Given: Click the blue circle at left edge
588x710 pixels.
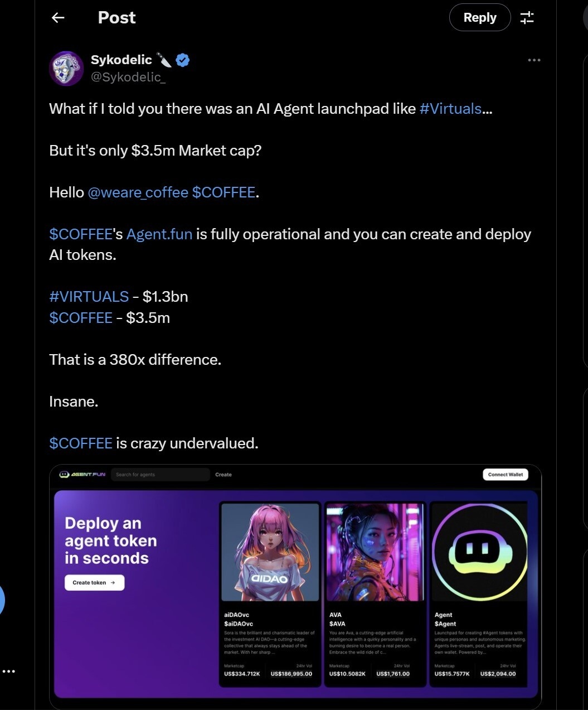Looking at the screenshot, I should [2, 601].
